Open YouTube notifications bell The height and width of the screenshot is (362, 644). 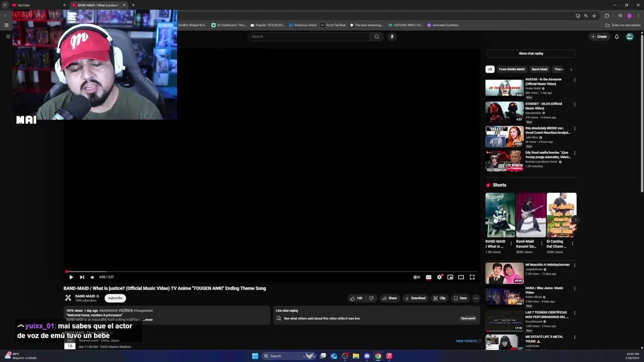pos(617,37)
